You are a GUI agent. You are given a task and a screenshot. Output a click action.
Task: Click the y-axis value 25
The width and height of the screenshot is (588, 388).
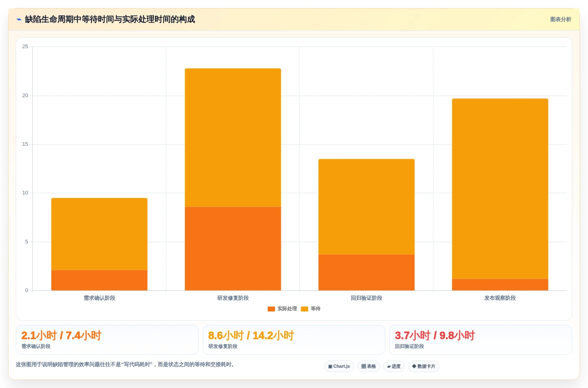25,47
